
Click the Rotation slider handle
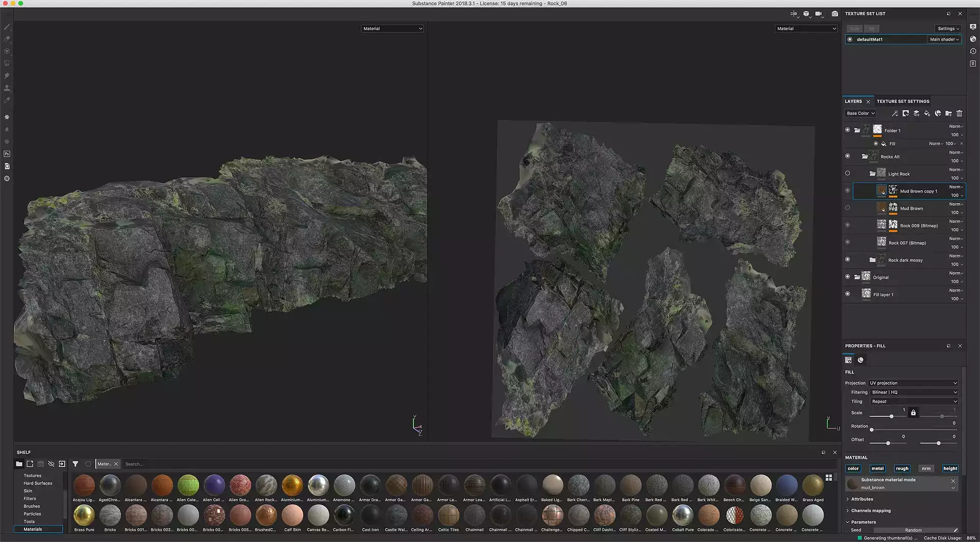871,430
